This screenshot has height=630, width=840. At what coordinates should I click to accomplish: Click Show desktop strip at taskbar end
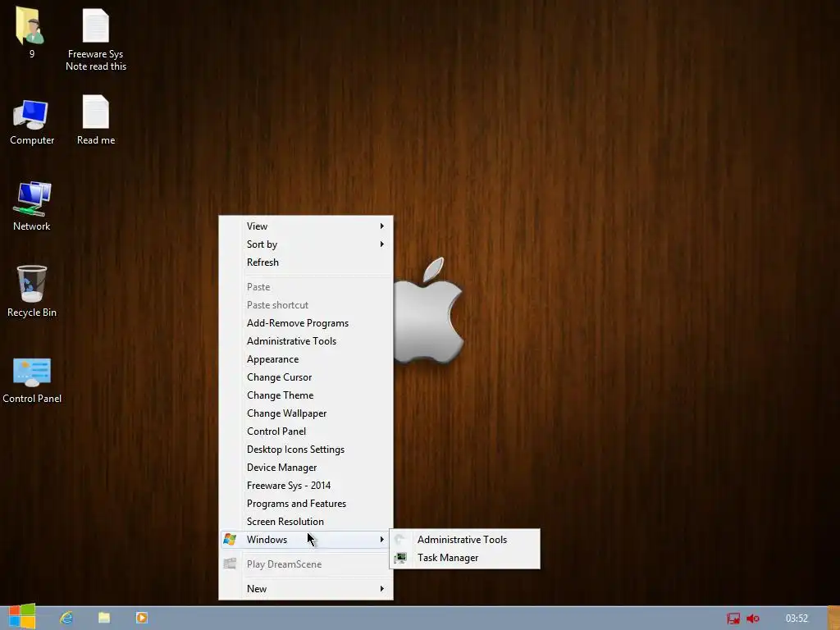coord(833,618)
